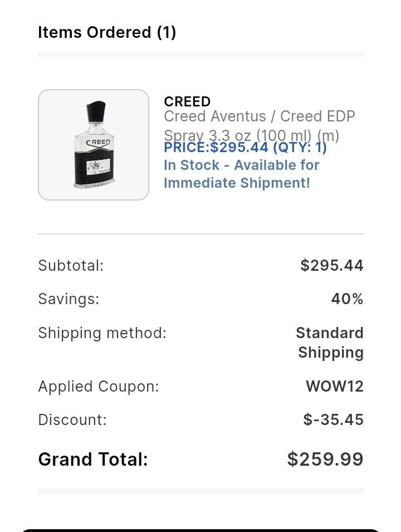Click the $259.99 grand total amount

[x=325, y=460]
